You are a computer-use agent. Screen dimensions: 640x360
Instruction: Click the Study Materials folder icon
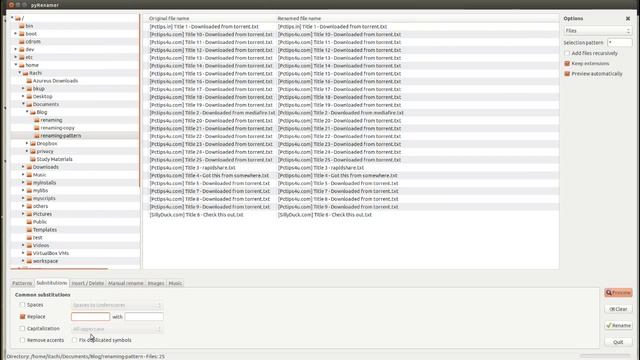(33, 159)
